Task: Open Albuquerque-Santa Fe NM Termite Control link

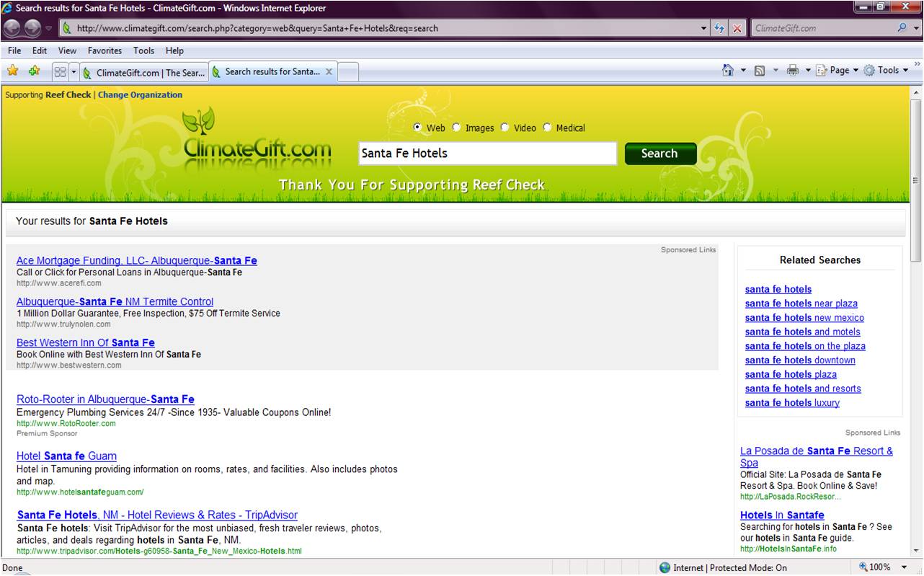Action: (115, 301)
